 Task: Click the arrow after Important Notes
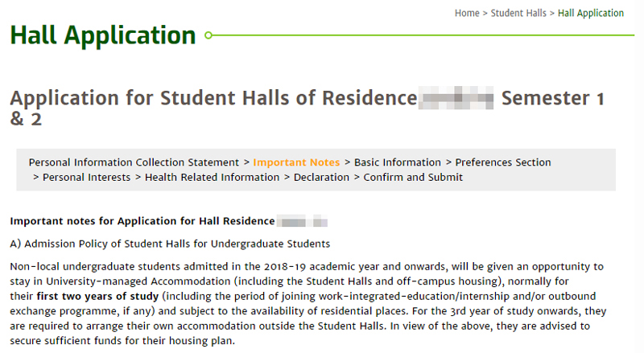coord(347,162)
